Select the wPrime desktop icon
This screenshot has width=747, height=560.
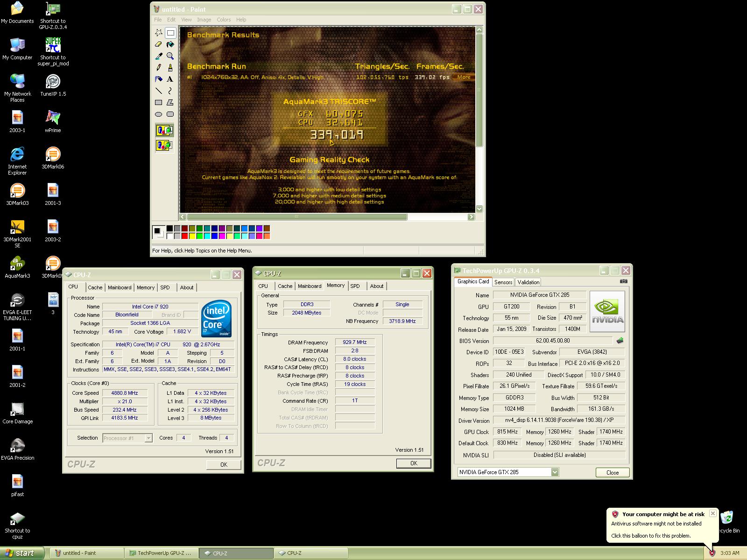click(53, 122)
